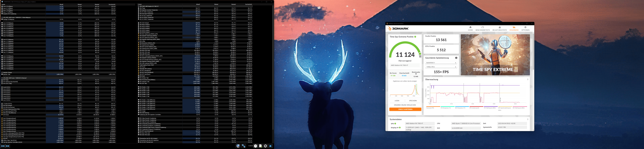Select 'Takt des Speicher-Controllers (UCLK)' row

click(58, 142)
